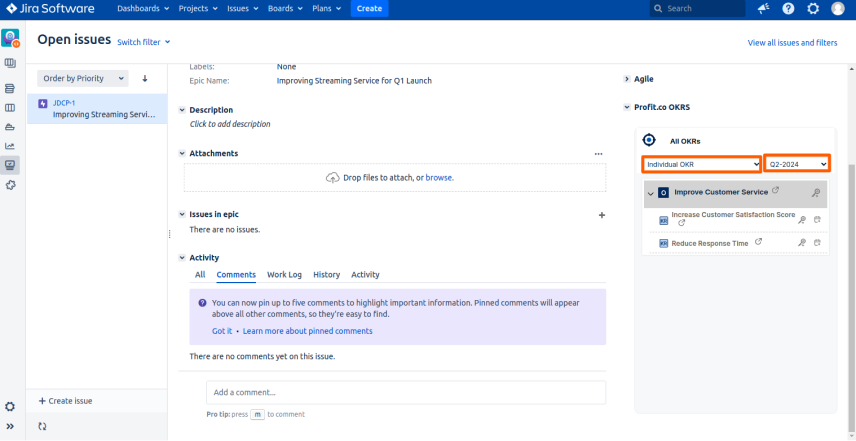856x441 pixels.
Task: Click the All OKRs target icon
Action: click(649, 141)
